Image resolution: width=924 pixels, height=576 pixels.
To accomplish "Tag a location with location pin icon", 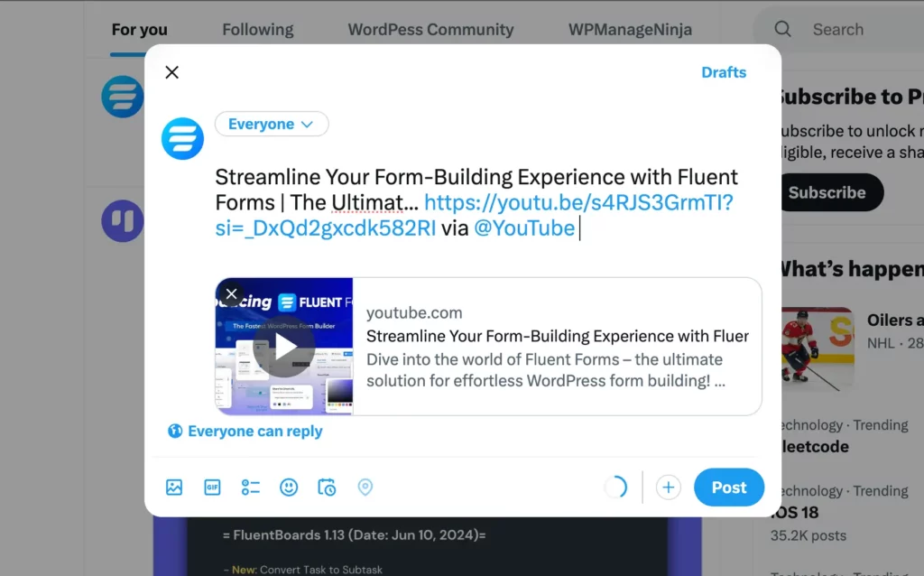I will pos(365,487).
